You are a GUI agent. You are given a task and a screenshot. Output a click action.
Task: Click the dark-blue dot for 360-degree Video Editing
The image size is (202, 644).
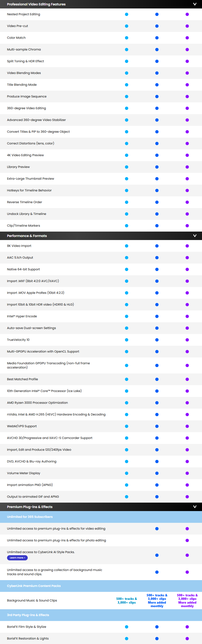click(x=157, y=108)
